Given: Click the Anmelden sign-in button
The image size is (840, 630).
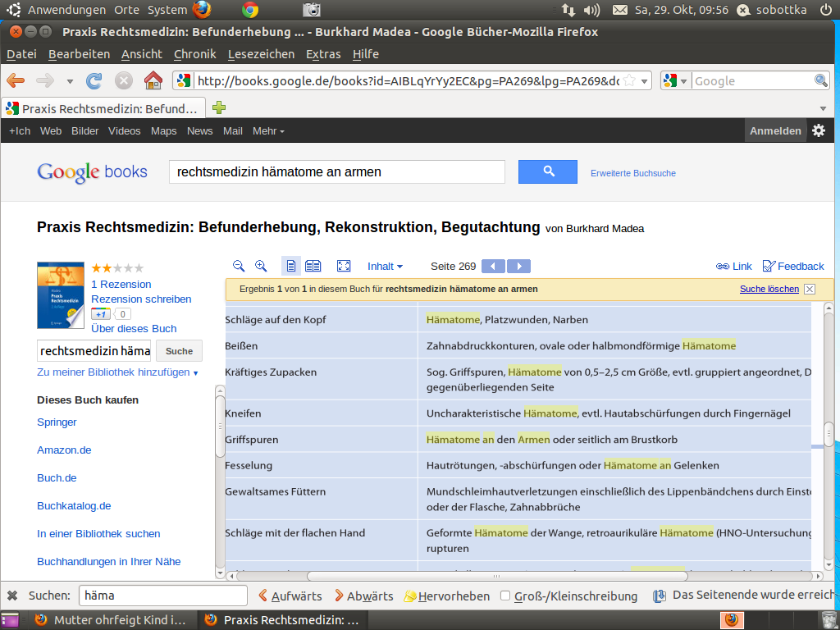Looking at the screenshot, I should [775, 130].
